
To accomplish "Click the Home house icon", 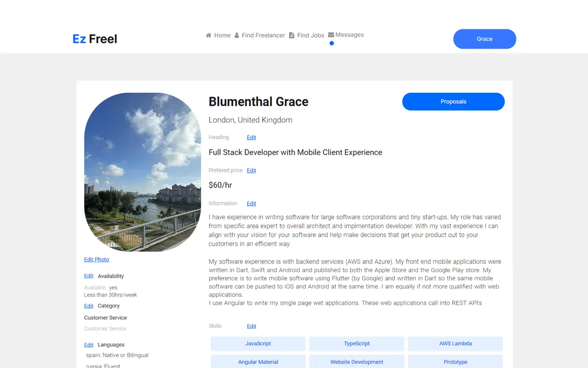I will click(x=209, y=35).
